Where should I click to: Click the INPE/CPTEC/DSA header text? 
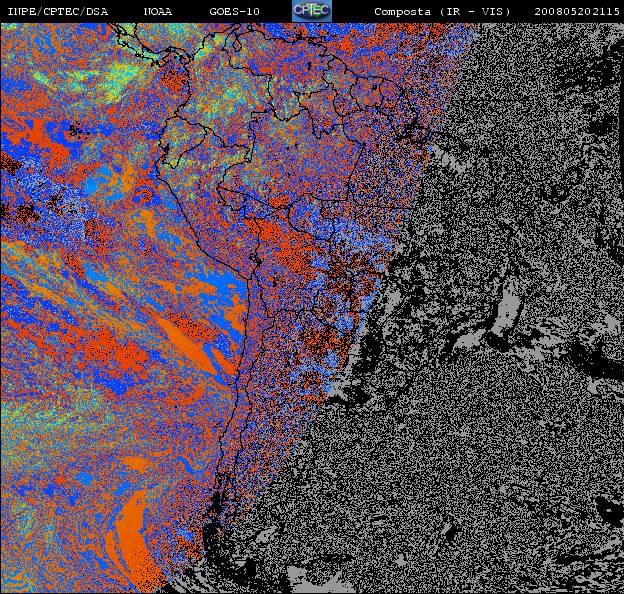pyautogui.click(x=58, y=12)
